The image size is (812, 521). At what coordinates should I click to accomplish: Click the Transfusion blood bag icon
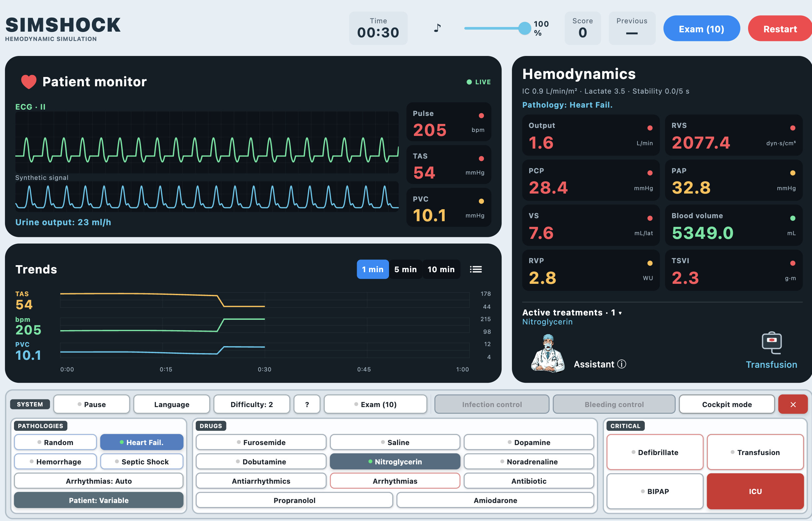point(772,343)
